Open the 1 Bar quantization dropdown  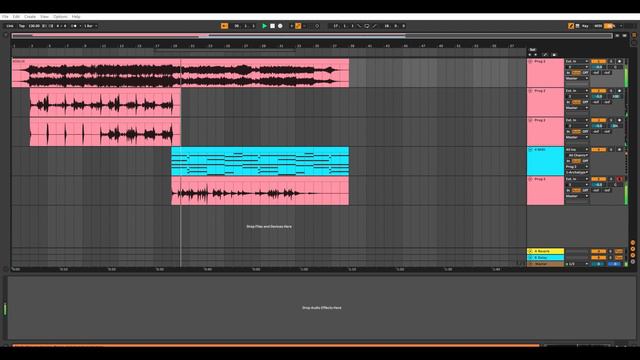[90, 26]
